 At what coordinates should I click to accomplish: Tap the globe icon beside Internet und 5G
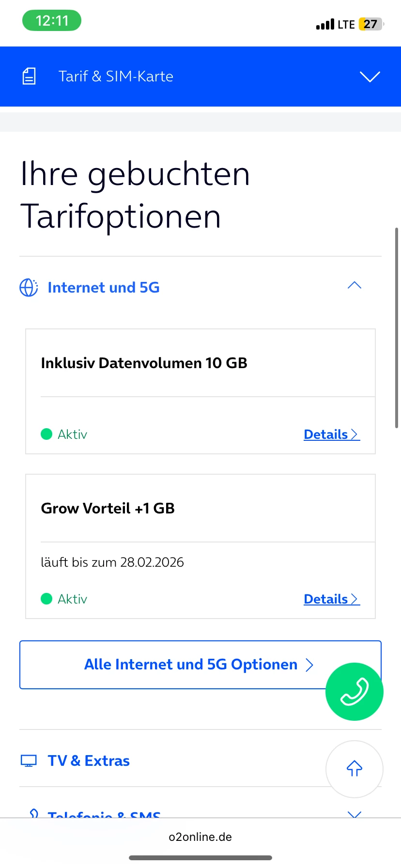pos(29,287)
